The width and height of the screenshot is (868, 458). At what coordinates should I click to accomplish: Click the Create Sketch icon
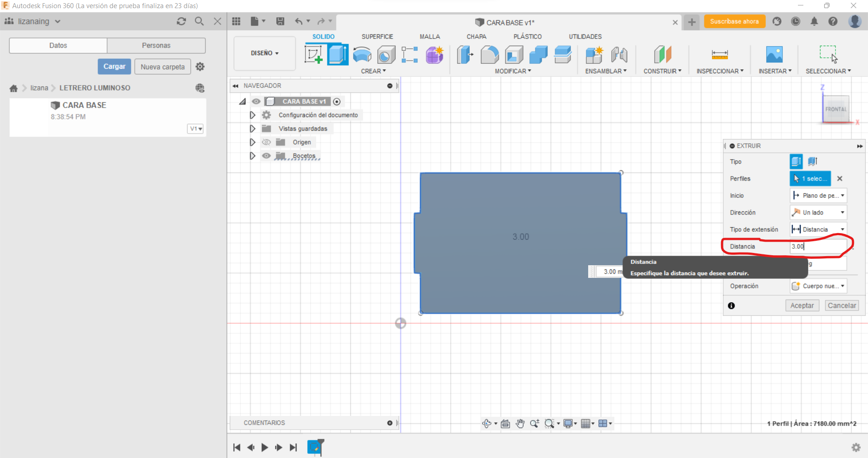(313, 55)
